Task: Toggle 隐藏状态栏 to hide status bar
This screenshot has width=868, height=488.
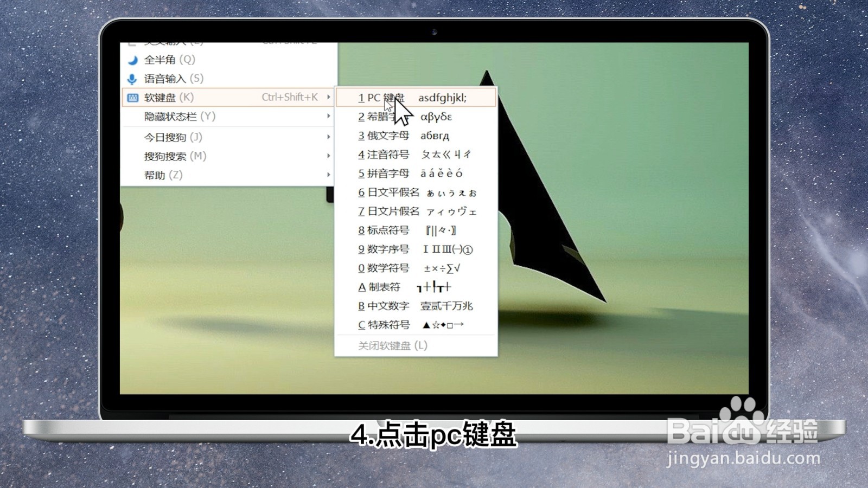Action: tap(174, 116)
